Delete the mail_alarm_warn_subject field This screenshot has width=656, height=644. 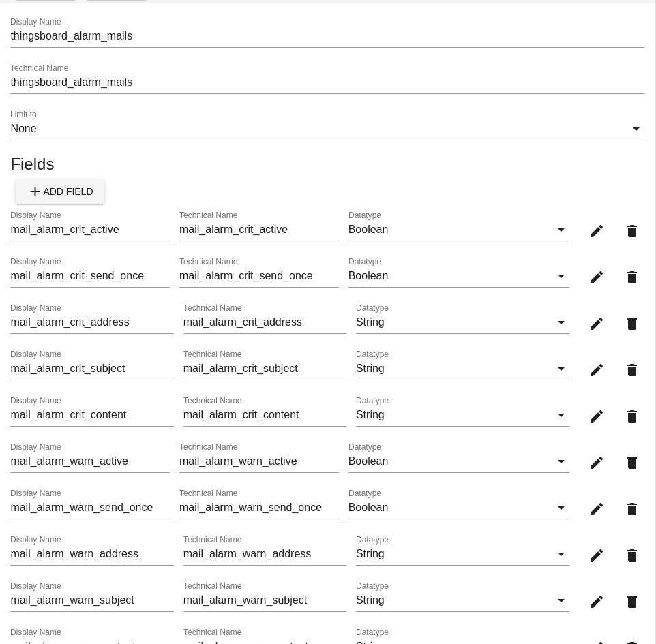pos(632,602)
